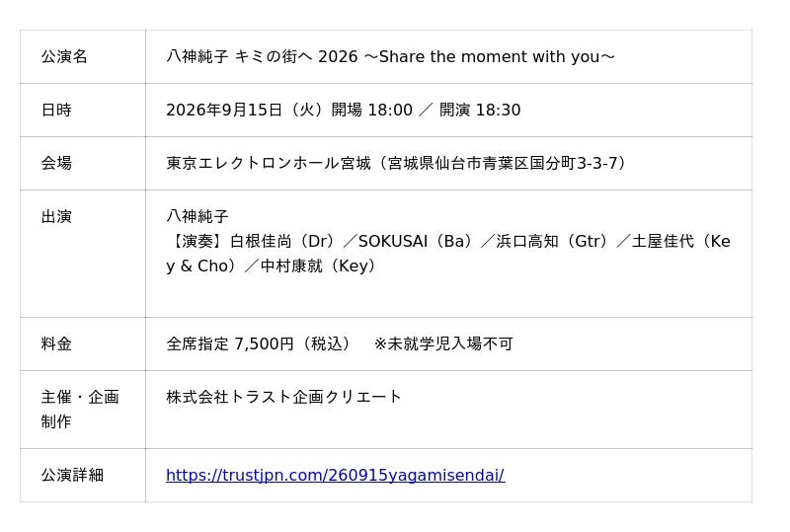Click the 会場 row label
790x532 pixels.
[56, 163]
